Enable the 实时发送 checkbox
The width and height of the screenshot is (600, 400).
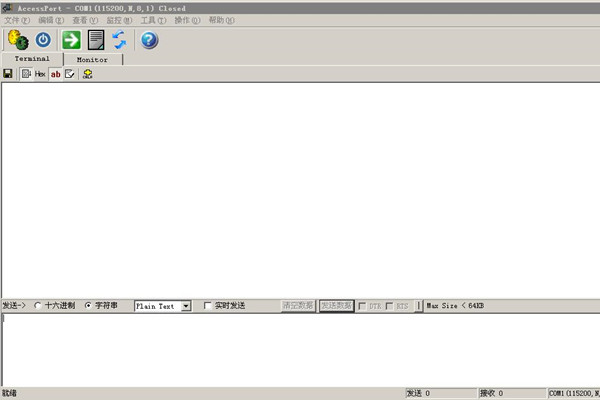point(208,306)
